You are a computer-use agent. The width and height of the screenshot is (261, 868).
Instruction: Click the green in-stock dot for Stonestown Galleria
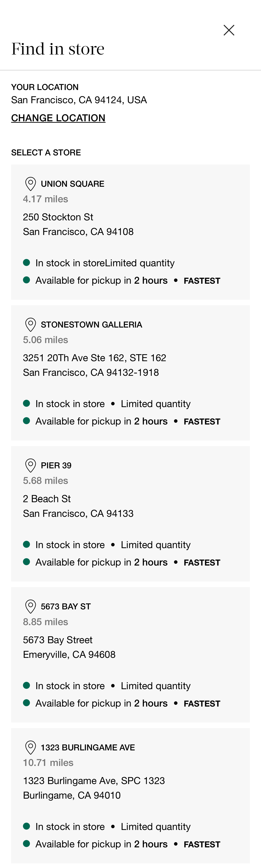click(x=27, y=403)
